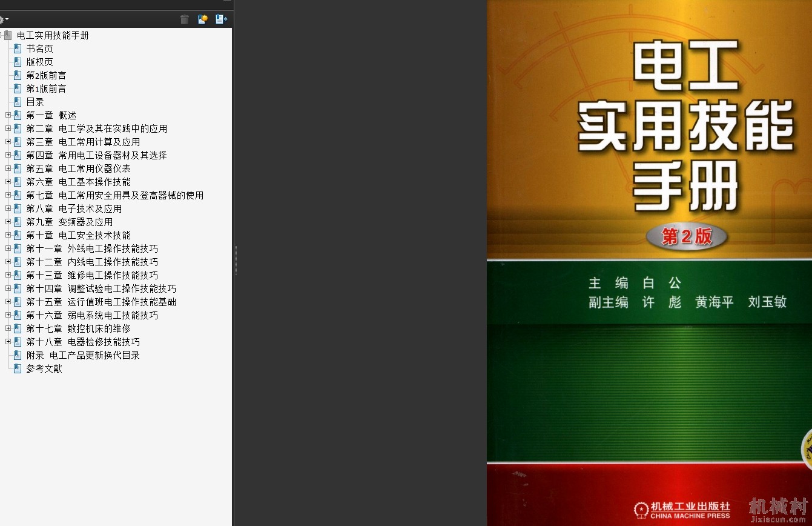Click bookmark icon beside 第一章 概述

click(18, 115)
